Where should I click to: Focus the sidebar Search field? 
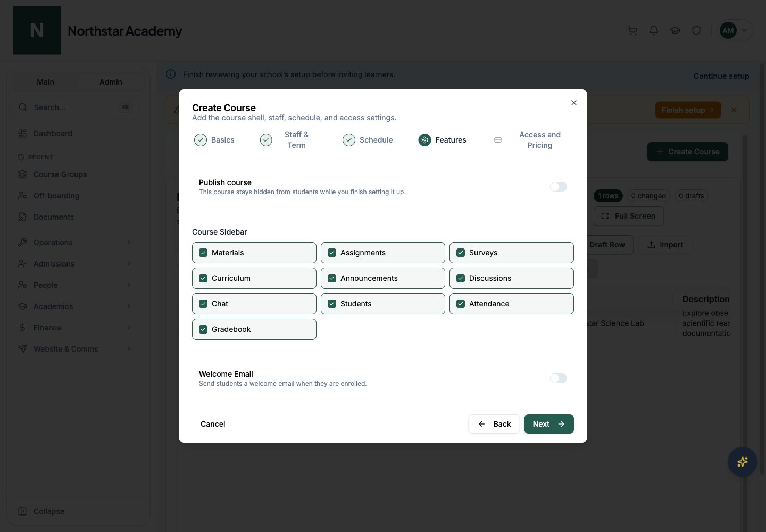[75, 107]
